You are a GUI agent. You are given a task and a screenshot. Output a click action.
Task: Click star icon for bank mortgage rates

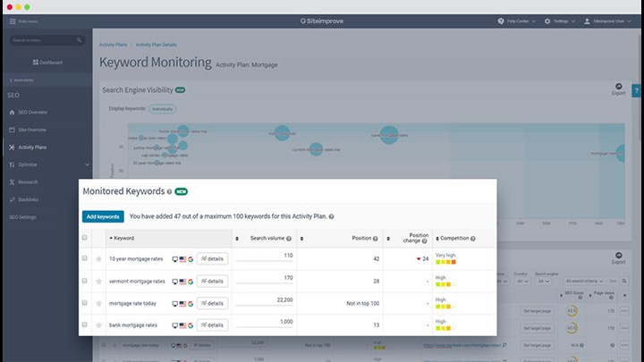99,324
